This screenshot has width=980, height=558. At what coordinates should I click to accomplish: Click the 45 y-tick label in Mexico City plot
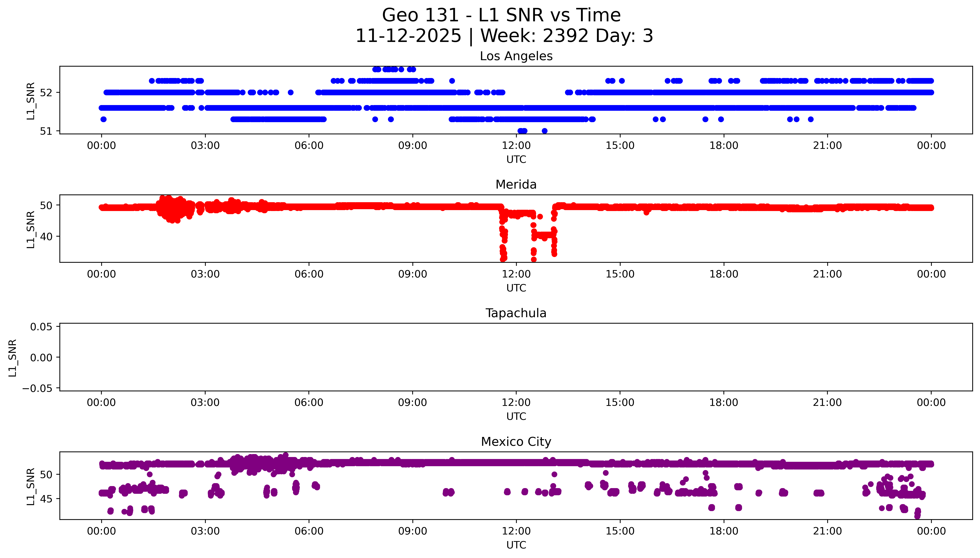click(46, 499)
